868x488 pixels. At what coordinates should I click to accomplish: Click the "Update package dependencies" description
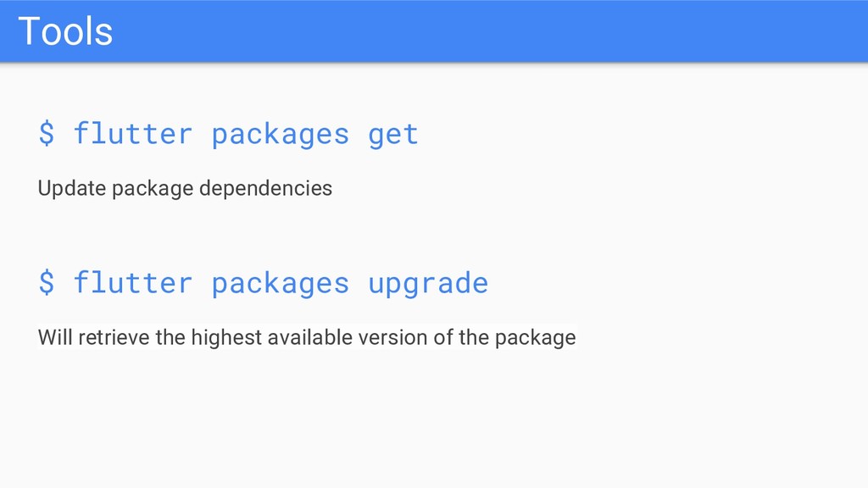[x=185, y=189]
